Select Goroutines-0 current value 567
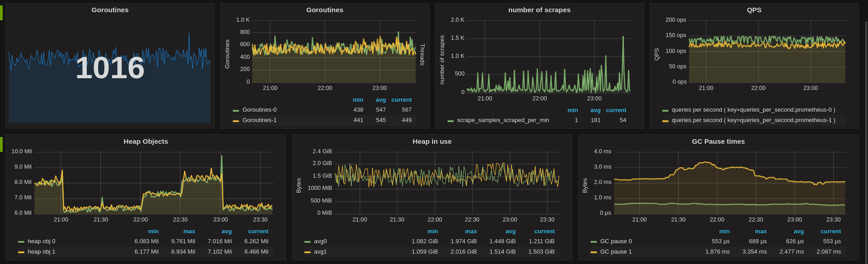The image size is (868, 264). click(x=406, y=110)
